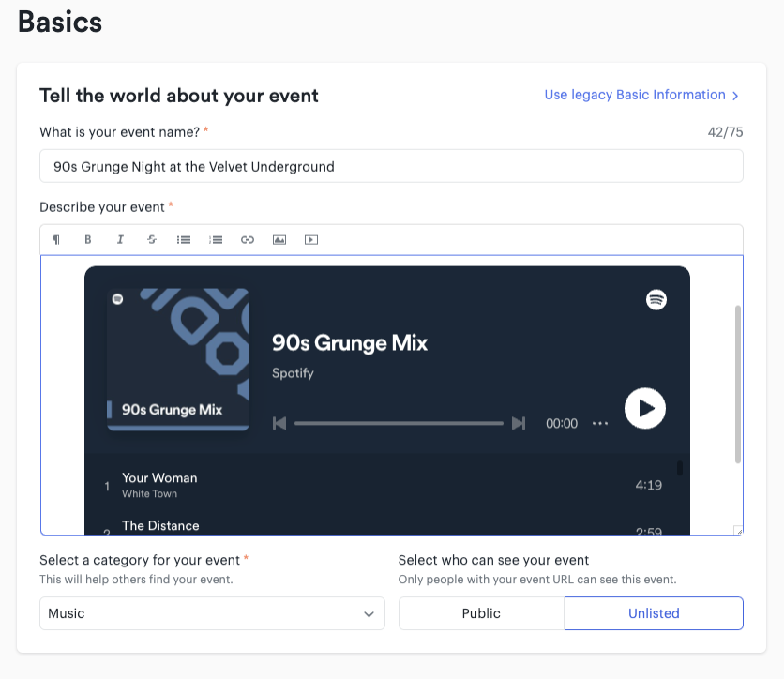Open Use legacy Basic Information link

641,95
